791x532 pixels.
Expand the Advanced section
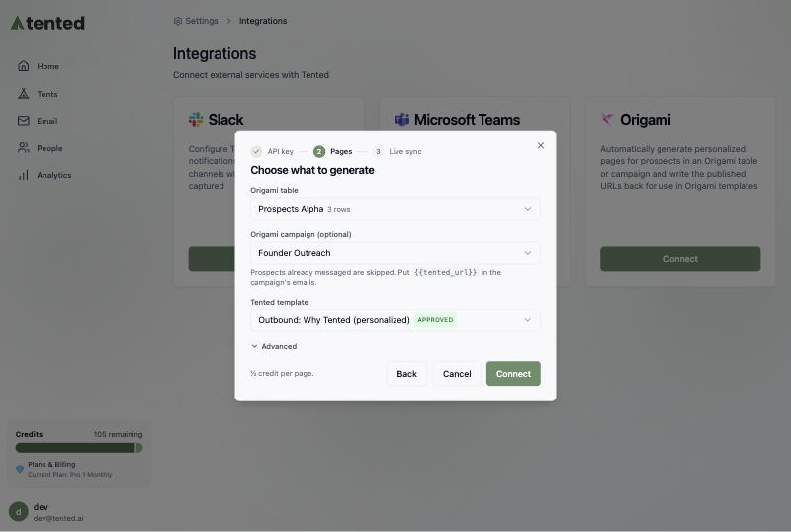pos(274,346)
